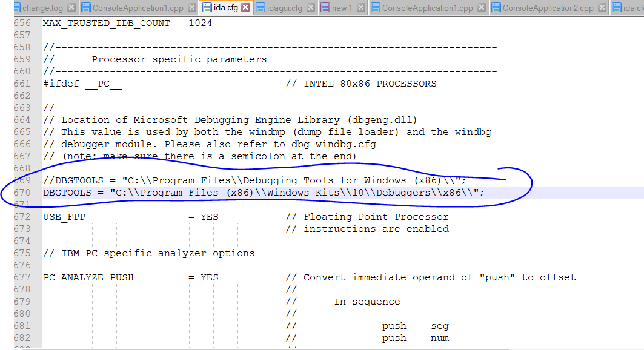
Task: Close the active ida.cfg tab
Action: tap(245, 8)
